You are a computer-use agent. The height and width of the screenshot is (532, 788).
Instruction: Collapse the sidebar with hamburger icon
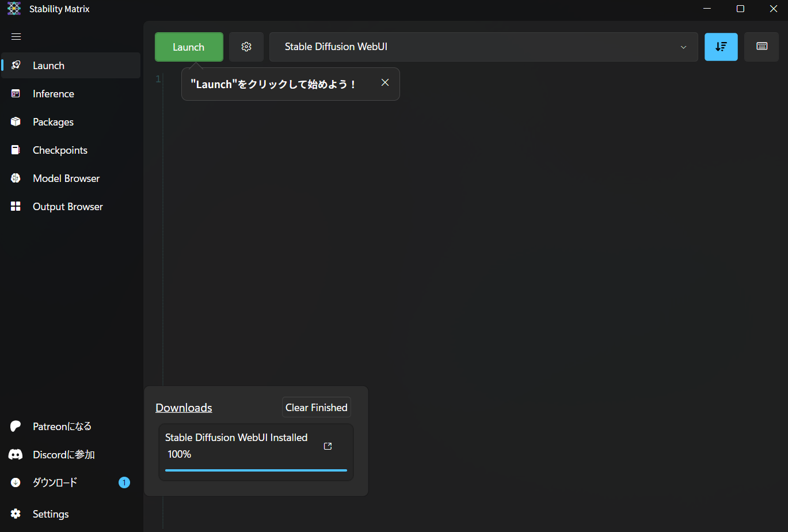coord(16,36)
